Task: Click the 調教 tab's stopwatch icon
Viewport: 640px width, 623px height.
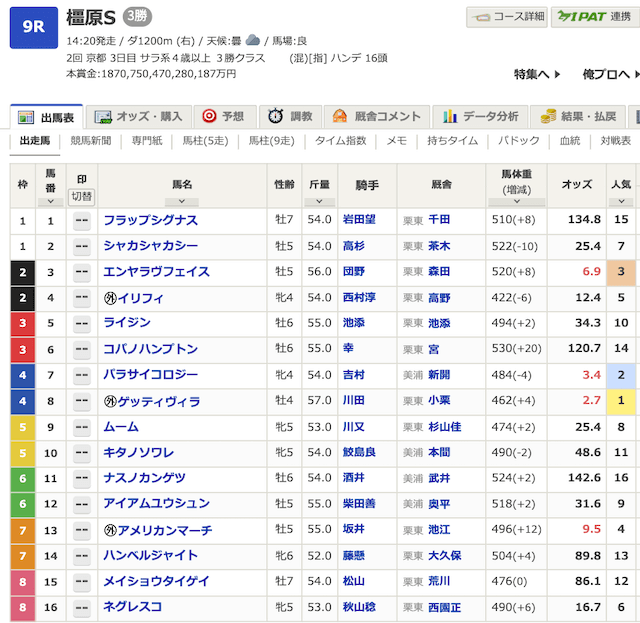Action: coord(276,116)
